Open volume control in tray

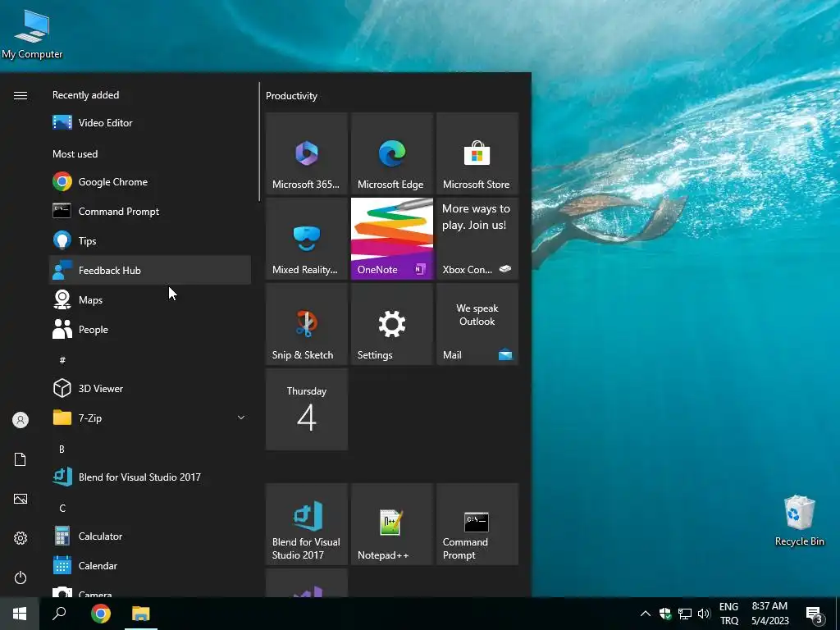(704, 614)
